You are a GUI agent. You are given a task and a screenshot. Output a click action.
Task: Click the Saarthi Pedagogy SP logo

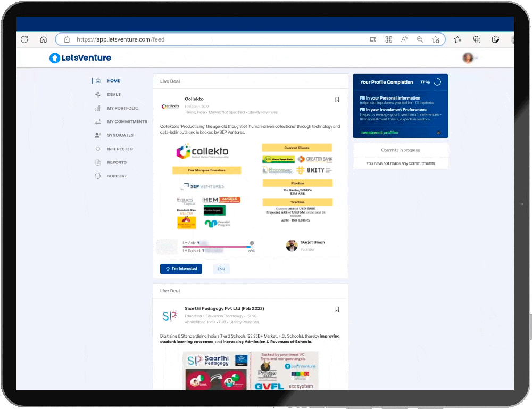pos(170,316)
